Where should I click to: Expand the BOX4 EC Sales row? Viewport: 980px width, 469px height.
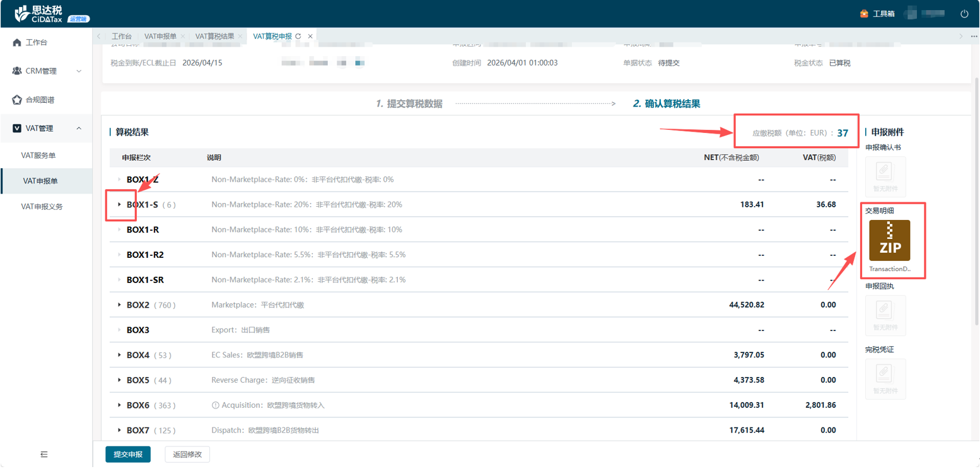119,356
